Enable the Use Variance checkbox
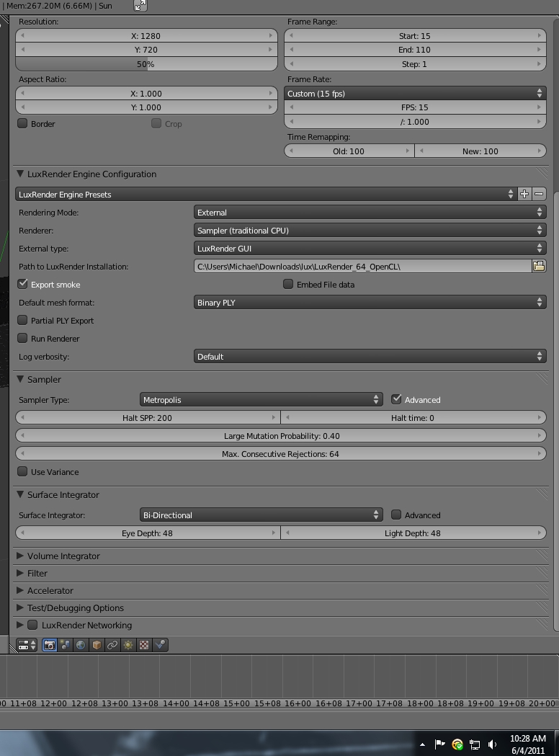 [22, 471]
